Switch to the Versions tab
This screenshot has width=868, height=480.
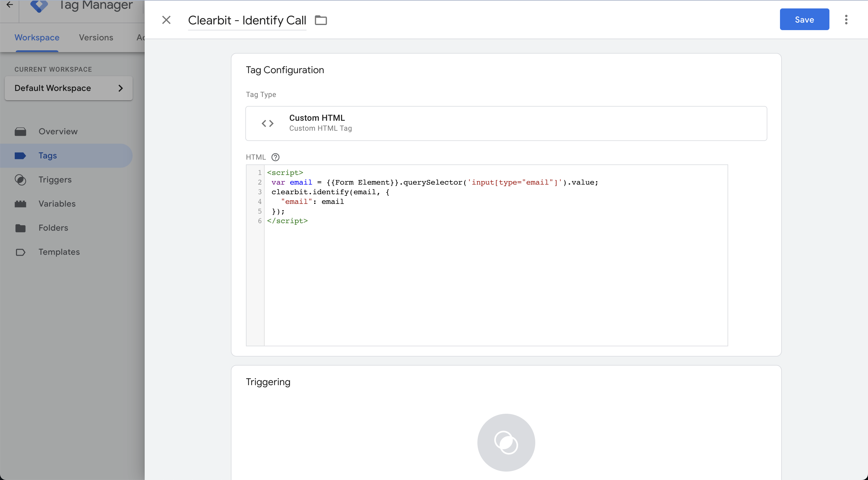tap(96, 37)
